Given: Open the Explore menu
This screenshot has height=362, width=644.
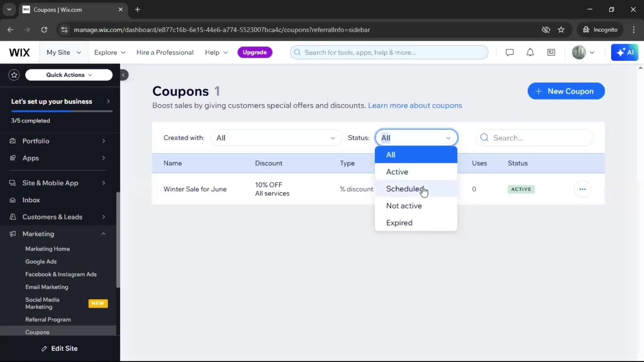Looking at the screenshot, I should (x=110, y=52).
